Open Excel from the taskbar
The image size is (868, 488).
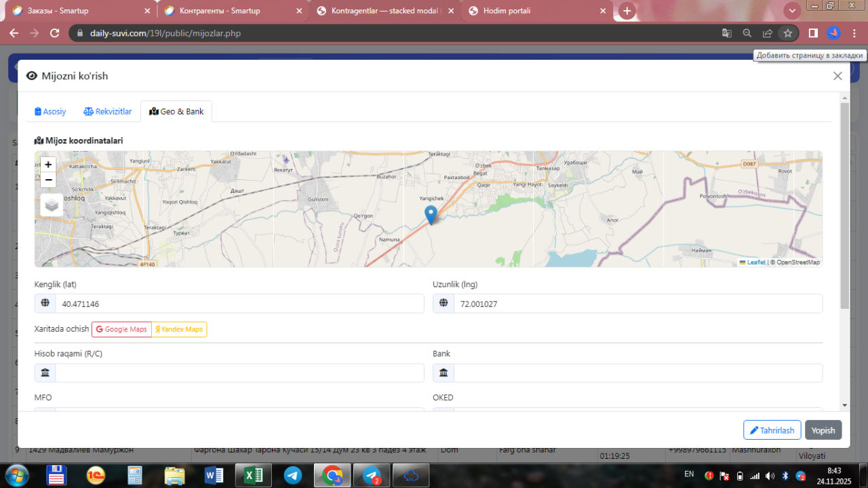coord(253,475)
